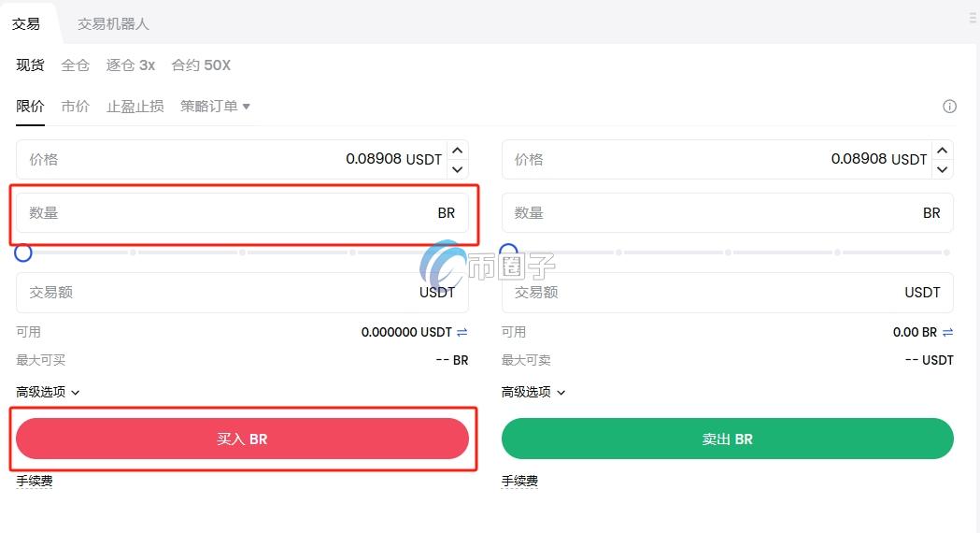Click transfer icon next to available USDT

tap(462, 332)
